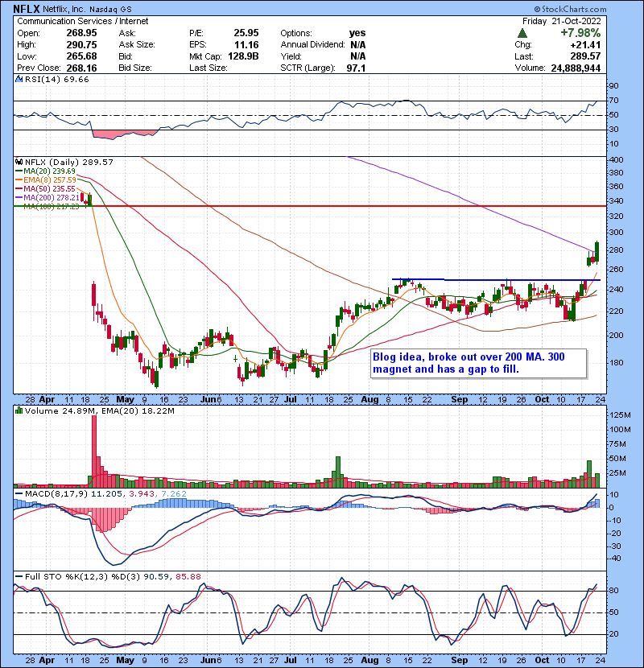This screenshot has width=644, height=668.
Task: Click the Last price 289.57 in header
Action: pyautogui.click(x=585, y=56)
